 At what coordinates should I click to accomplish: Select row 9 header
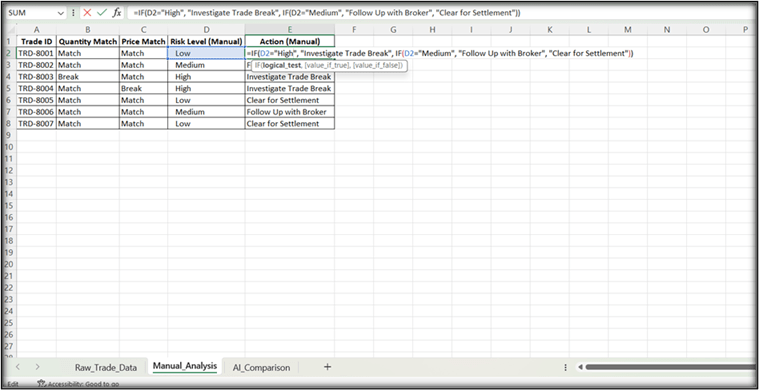pos(9,135)
